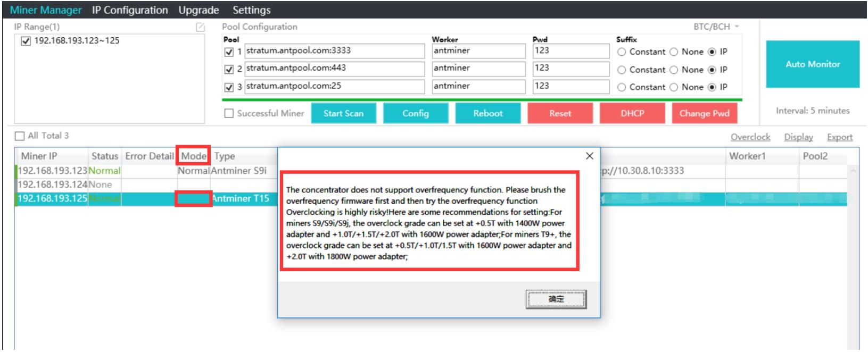
Task: Switch to IP Configuration tab
Action: 130,10
